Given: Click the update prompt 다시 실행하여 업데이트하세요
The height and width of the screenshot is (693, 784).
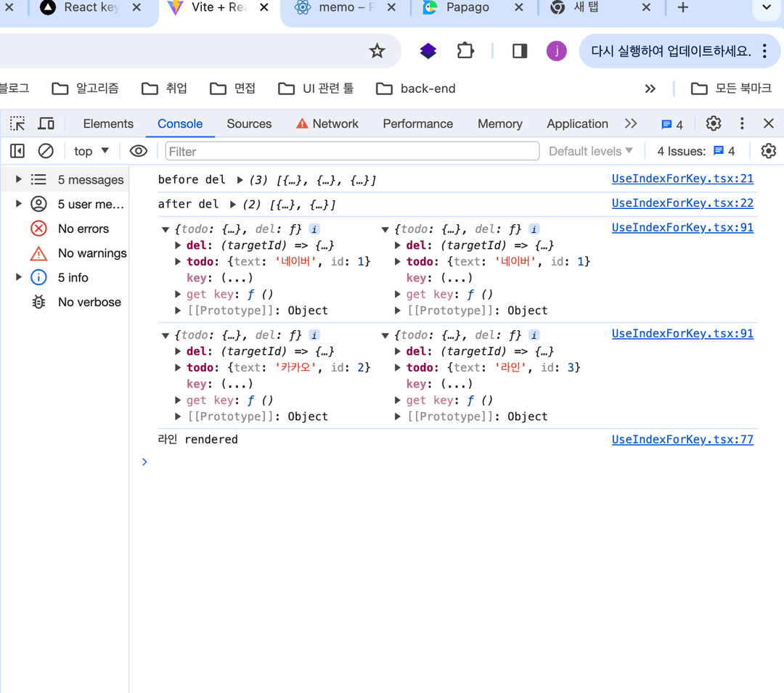Looking at the screenshot, I should (671, 51).
